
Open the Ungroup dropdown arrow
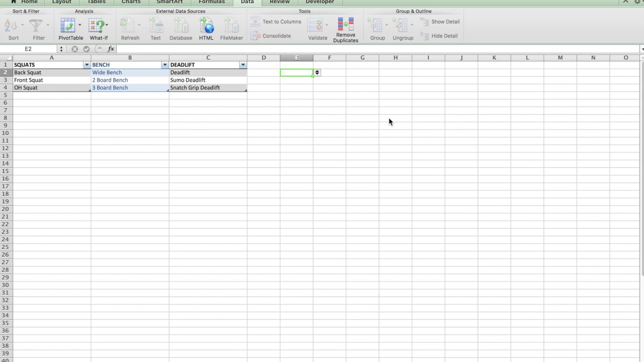click(x=412, y=25)
